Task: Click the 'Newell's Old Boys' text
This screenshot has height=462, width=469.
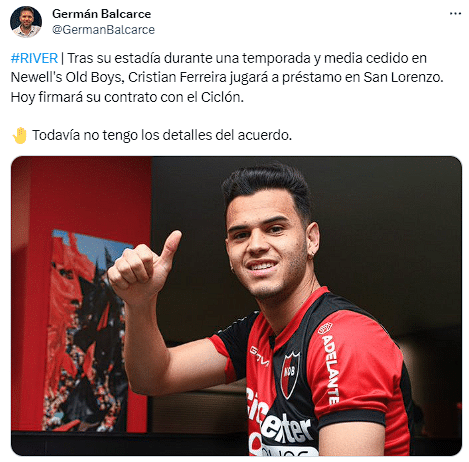Action: pos(67,77)
